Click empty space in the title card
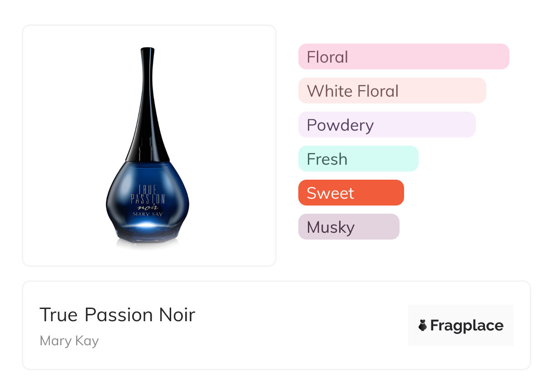The image size is (553, 392). pyautogui.click(x=295, y=327)
